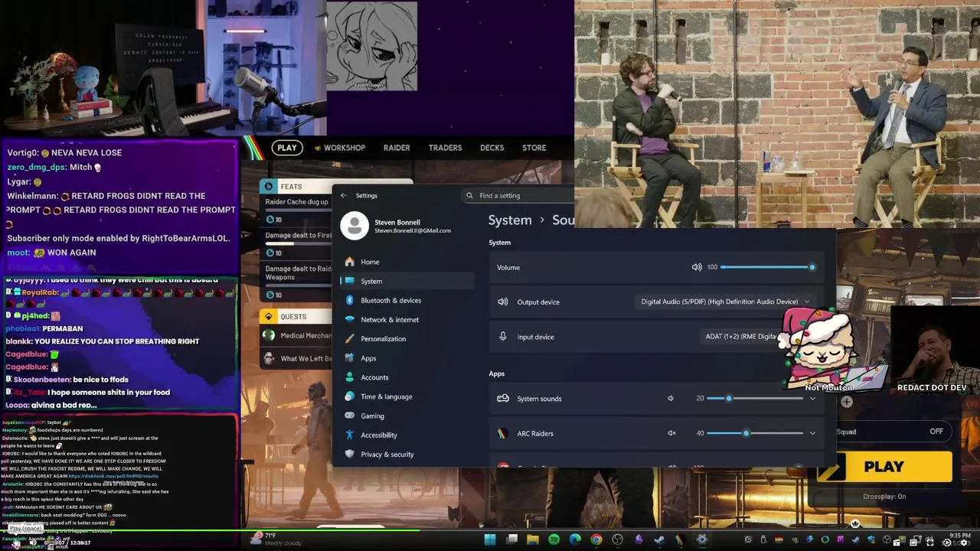The width and height of the screenshot is (980, 551).
Task: Click the Bluetooth icon in Settings sidebar
Action: tap(350, 300)
